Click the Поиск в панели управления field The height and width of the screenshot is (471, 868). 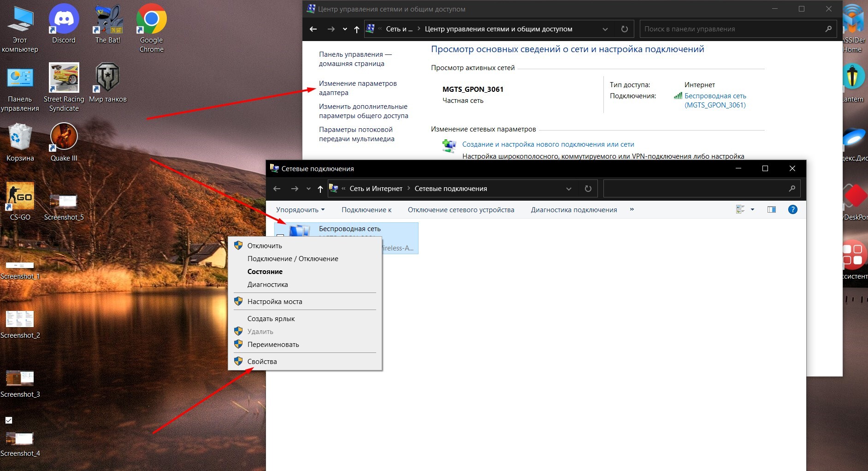(733, 29)
